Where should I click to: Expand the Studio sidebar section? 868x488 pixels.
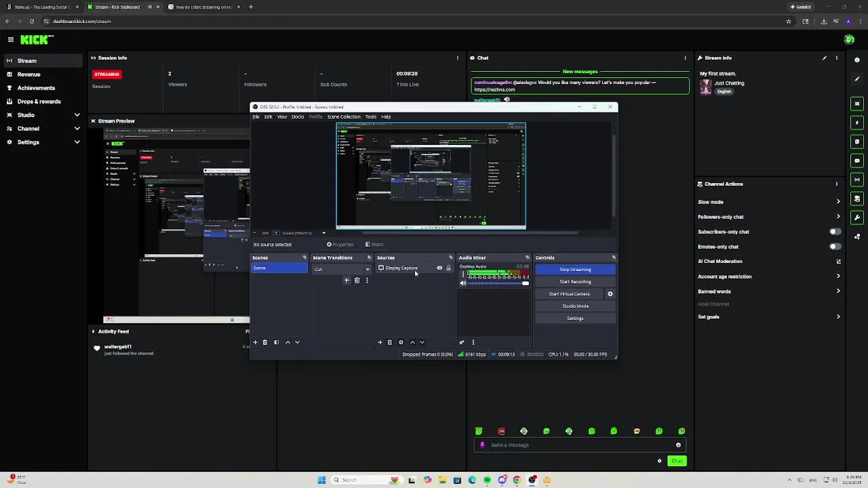(x=77, y=115)
